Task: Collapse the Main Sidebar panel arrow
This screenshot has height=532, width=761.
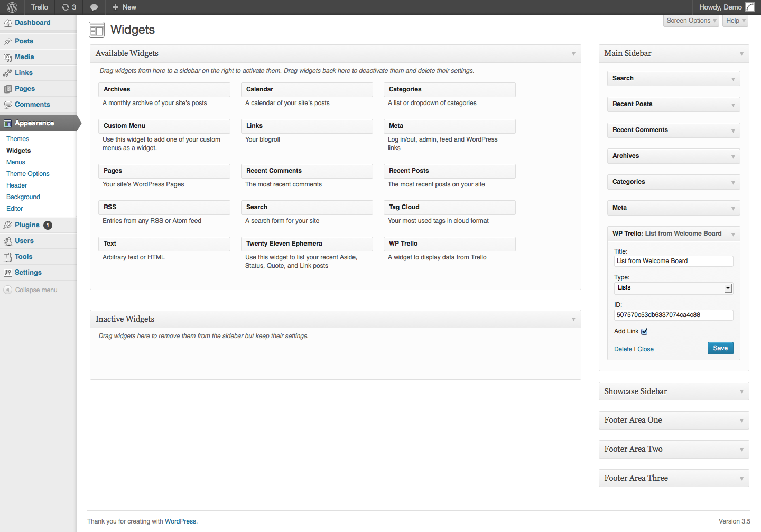Action: 741,54
